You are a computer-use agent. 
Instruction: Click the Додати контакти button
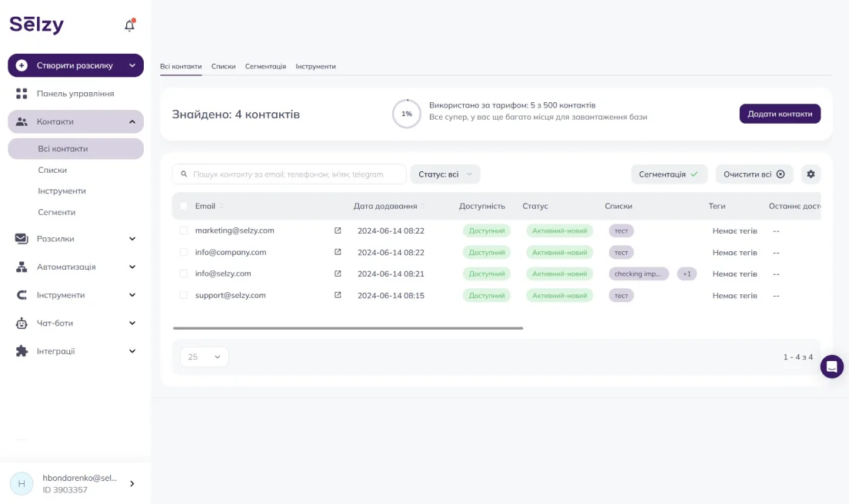coord(780,114)
